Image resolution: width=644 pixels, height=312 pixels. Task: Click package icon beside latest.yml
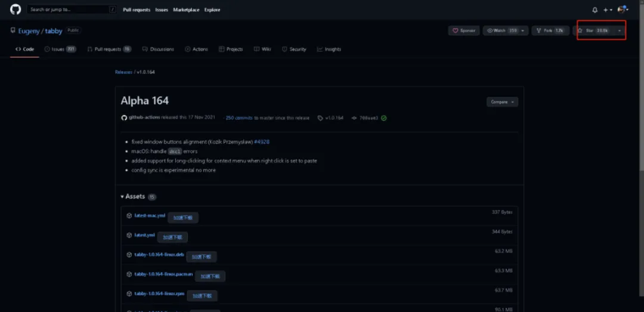tap(129, 234)
